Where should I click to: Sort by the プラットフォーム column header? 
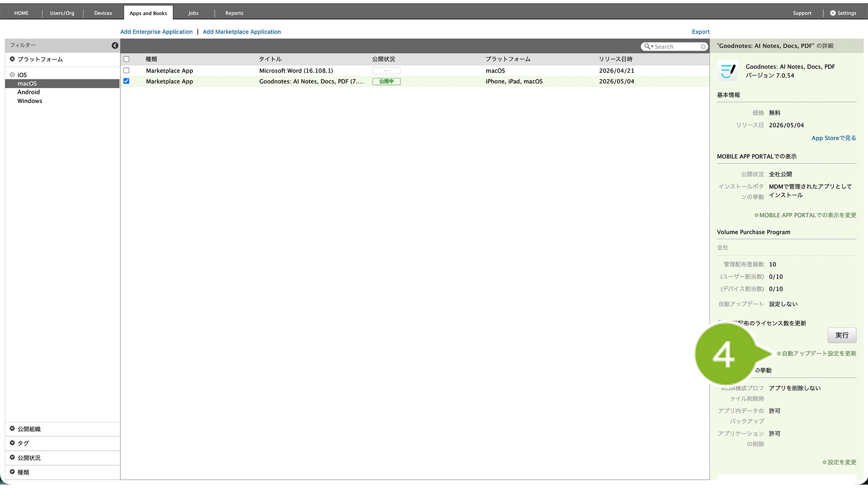tap(508, 59)
